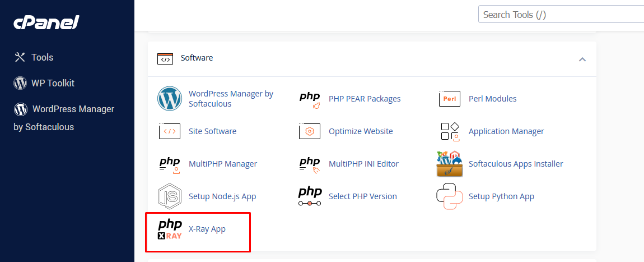Open the Setup Node.js App icon

tap(170, 196)
